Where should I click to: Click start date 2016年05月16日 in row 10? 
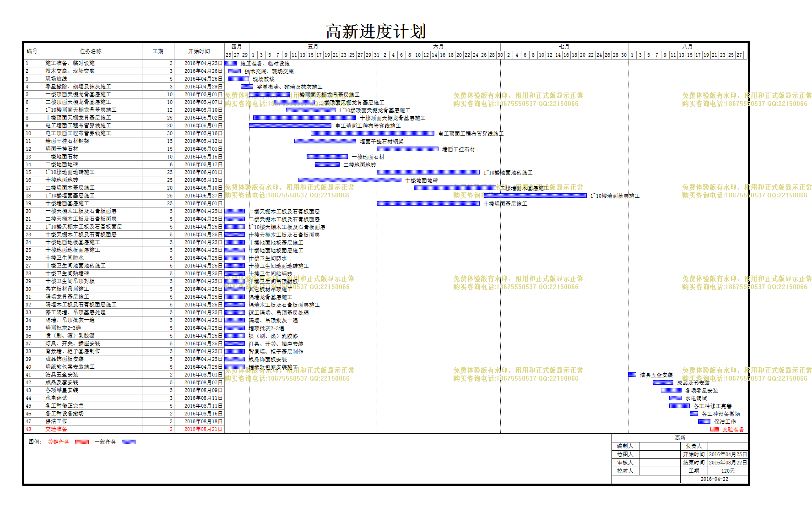point(203,133)
